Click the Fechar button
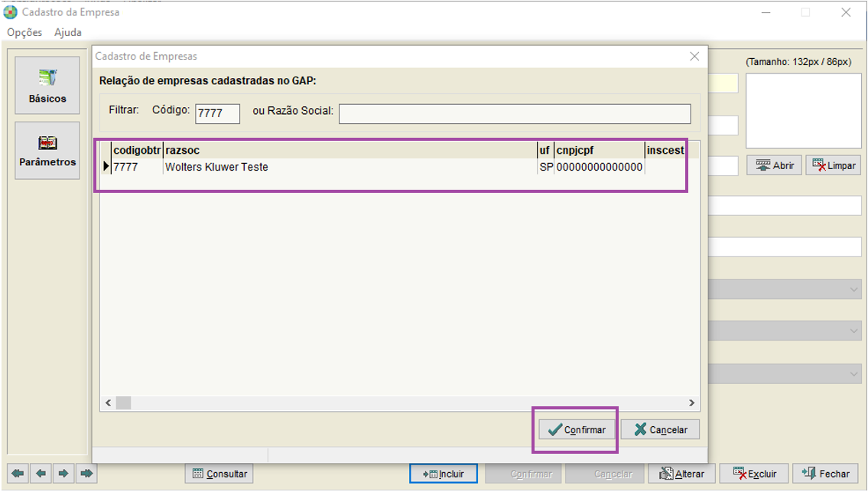 pos(826,474)
